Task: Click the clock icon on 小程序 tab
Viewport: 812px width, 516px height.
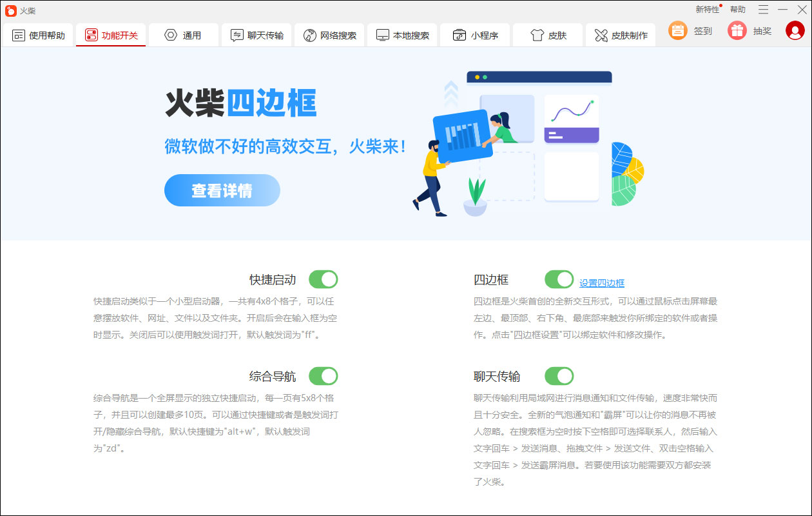Action: 459,35
